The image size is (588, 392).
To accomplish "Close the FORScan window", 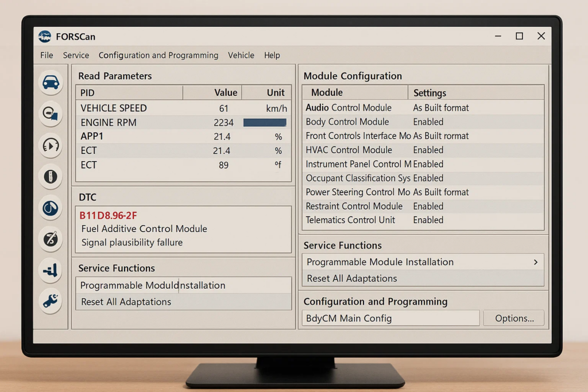I will coord(541,36).
